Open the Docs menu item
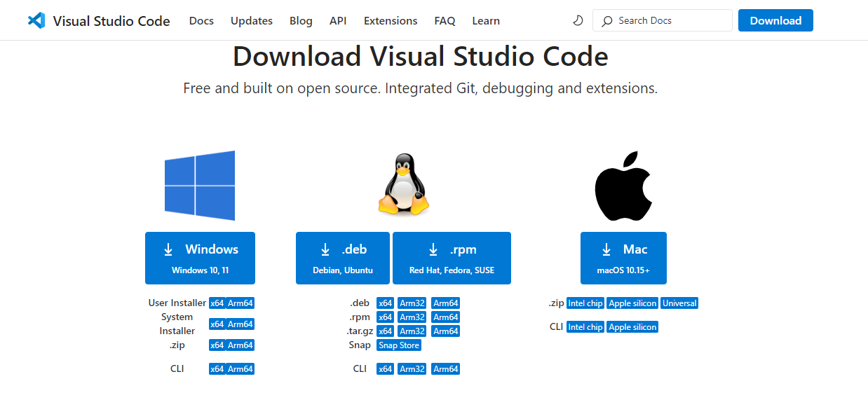This screenshot has height=414, width=868. [201, 20]
